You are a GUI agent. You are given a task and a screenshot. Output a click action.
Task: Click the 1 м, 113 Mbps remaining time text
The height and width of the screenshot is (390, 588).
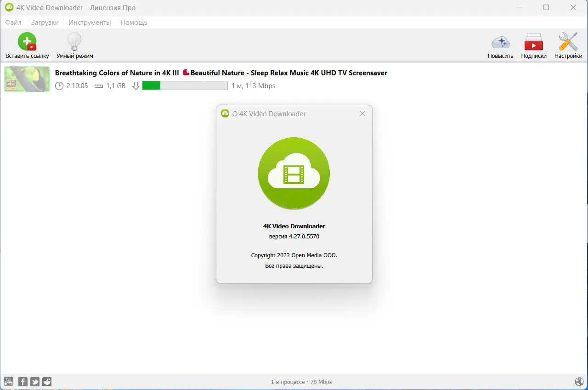(254, 86)
